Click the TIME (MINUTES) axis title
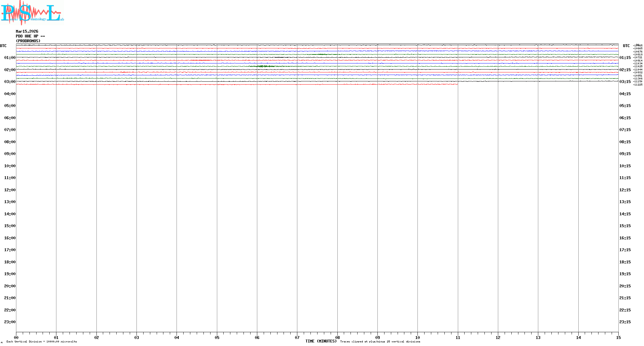The image size is (644, 346). (x=321, y=342)
